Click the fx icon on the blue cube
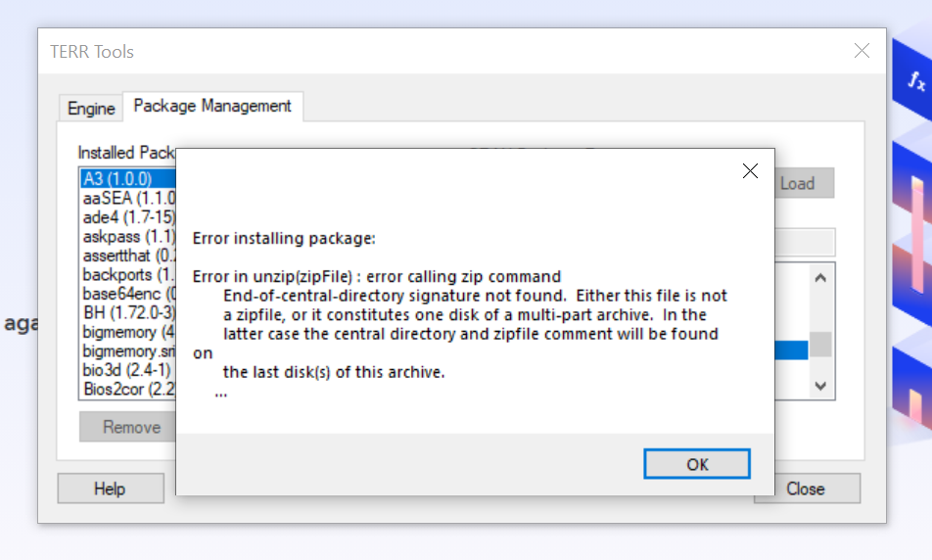This screenshot has height=560, width=932. point(916,79)
